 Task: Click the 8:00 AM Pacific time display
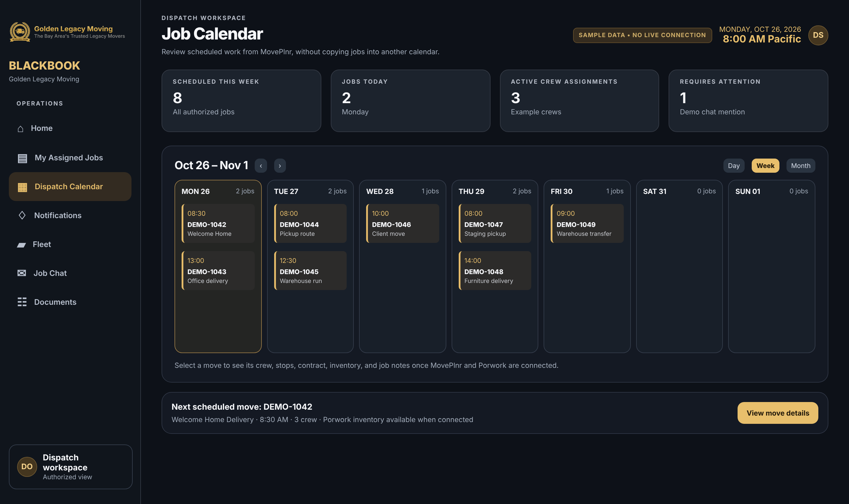click(x=762, y=39)
